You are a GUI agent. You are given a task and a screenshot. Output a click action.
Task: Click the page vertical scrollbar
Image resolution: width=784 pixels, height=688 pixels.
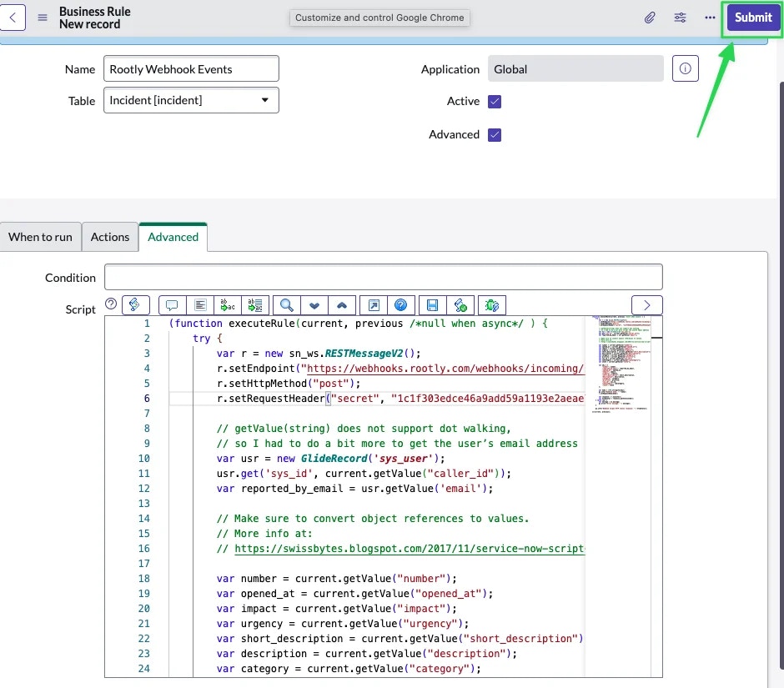click(x=781, y=375)
